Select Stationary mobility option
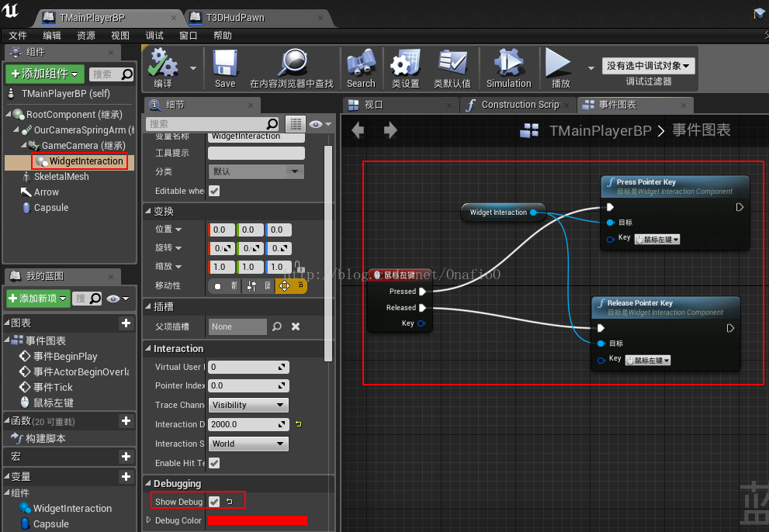The image size is (769, 532). (x=258, y=286)
